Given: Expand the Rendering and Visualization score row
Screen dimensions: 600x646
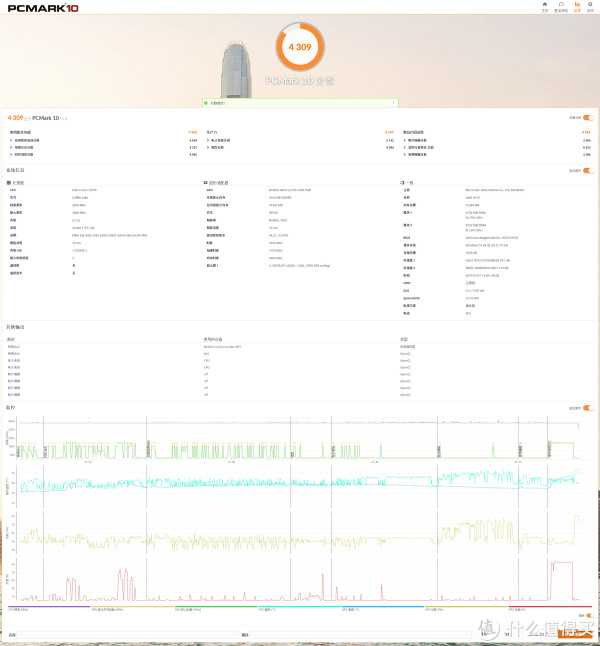Looking at the screenshot, I should [x=497, y=147].
